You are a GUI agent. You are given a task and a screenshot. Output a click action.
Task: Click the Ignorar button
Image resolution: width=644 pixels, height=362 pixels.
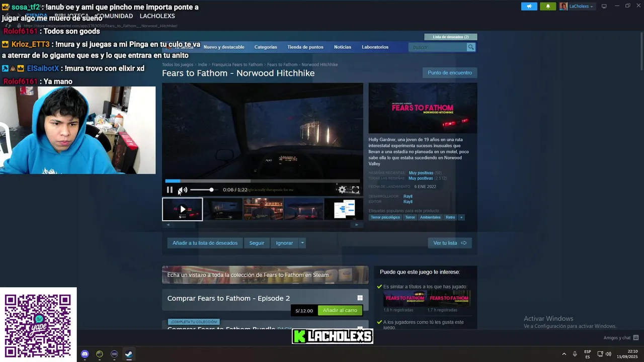(x=284, y=243)
